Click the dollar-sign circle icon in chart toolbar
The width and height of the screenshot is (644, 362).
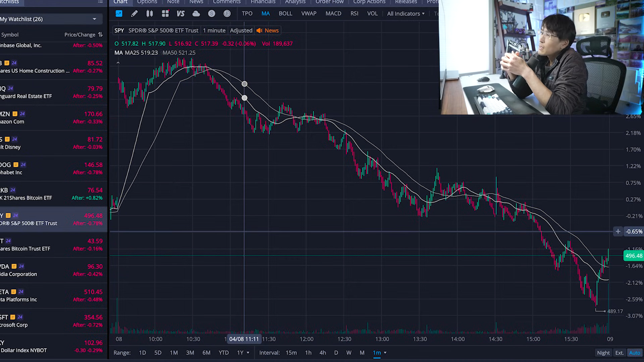point(211,13)
